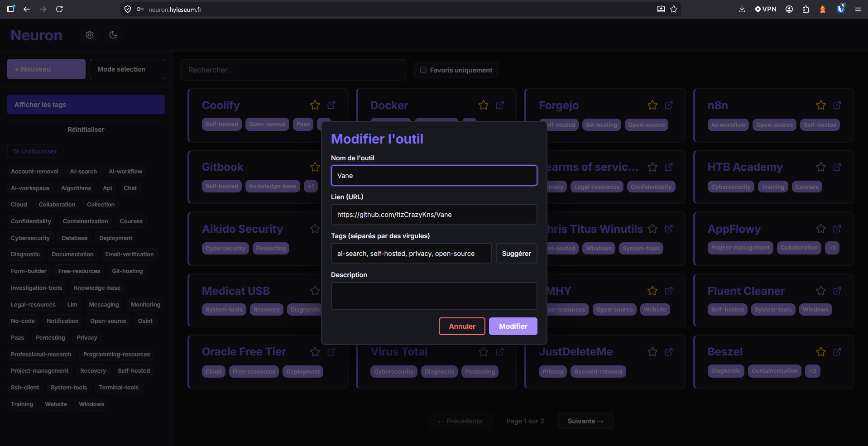The width and height of the screenshot is (868, 446).
Task: Filter by the Cybersecurity sidebar tag
Action: (x=30, y=238)
